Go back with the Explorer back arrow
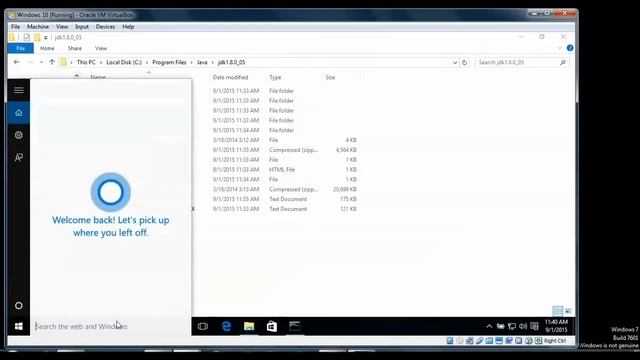640x360 pixels. pyautogui.click(x=16, y=62)
